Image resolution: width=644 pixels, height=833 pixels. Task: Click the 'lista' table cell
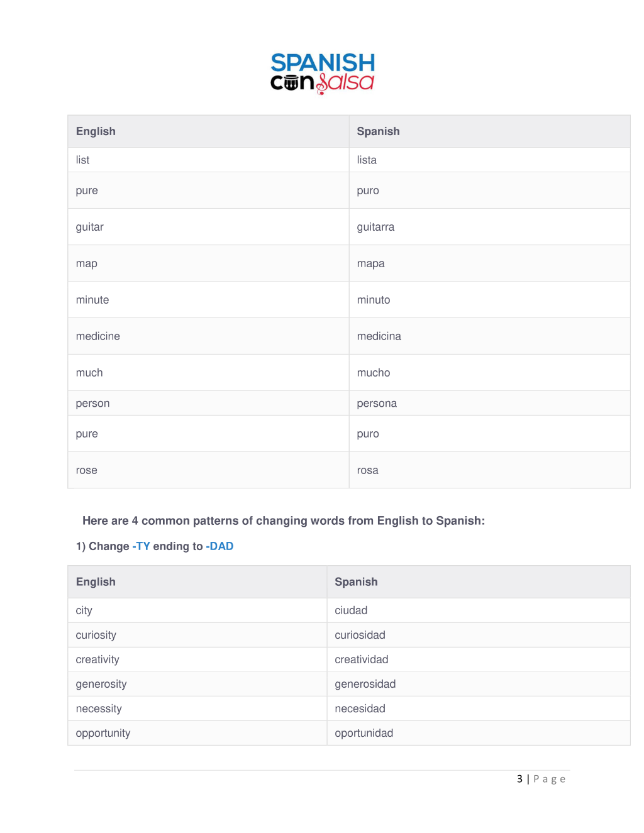coord(489,160)
